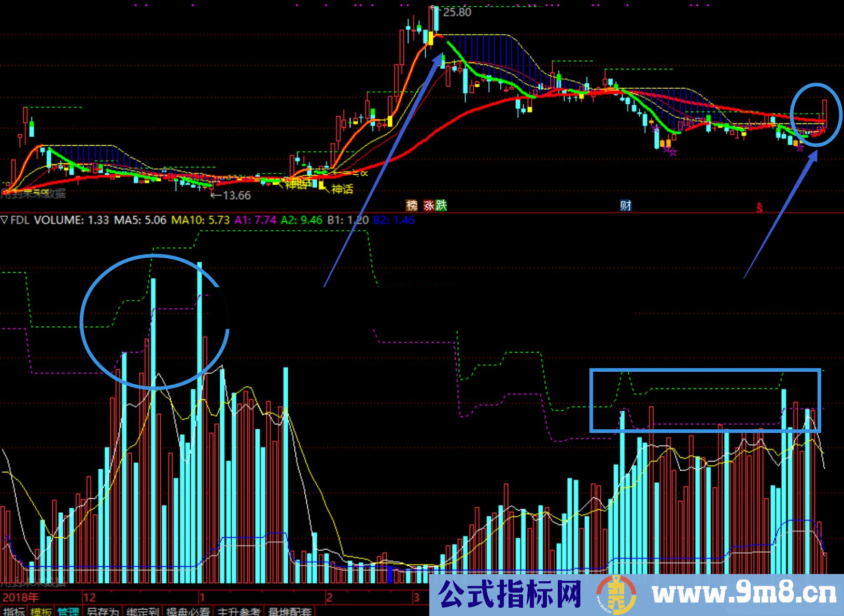The image size is (844, 616).
Task: Click the 25.80 high price label
Action: pos(457,12)
